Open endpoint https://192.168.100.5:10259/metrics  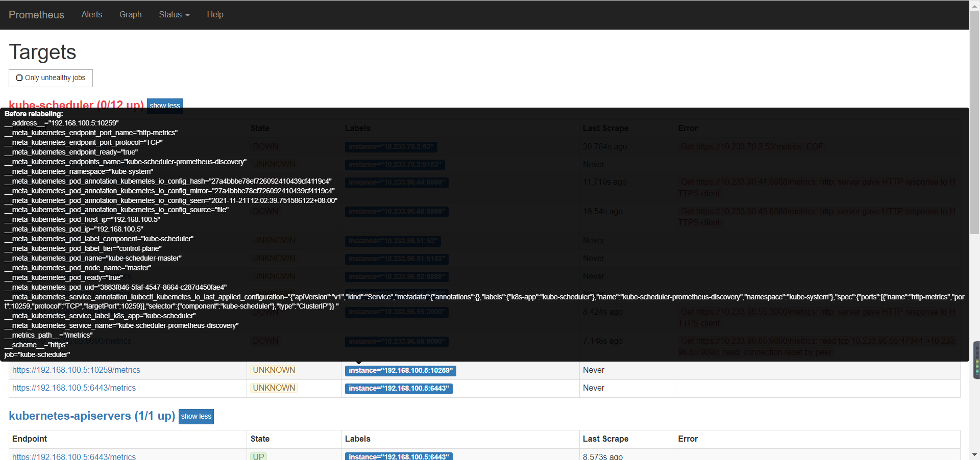click(x=76, y=370)
